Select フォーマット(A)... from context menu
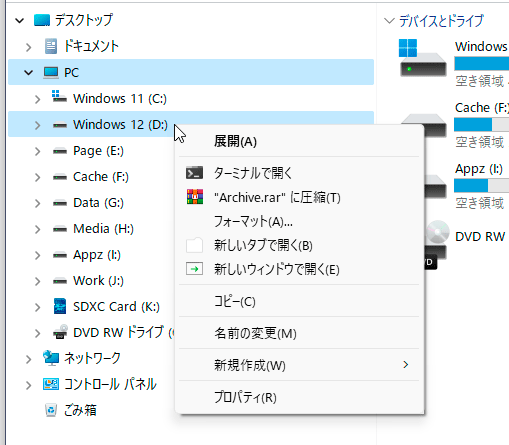 pos(299,221)
